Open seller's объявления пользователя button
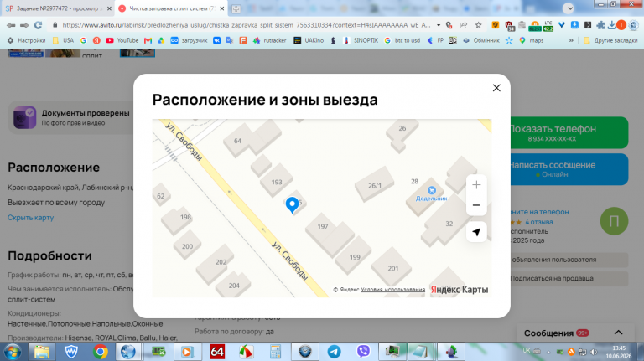 click(569, 260)
